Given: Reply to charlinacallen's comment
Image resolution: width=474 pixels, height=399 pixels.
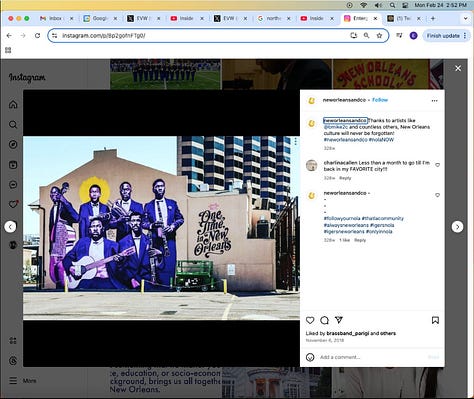Looking at the screenshot, I should 345,178.
